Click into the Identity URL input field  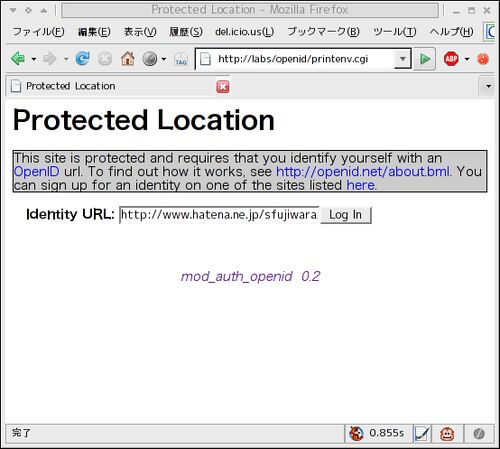220,215
